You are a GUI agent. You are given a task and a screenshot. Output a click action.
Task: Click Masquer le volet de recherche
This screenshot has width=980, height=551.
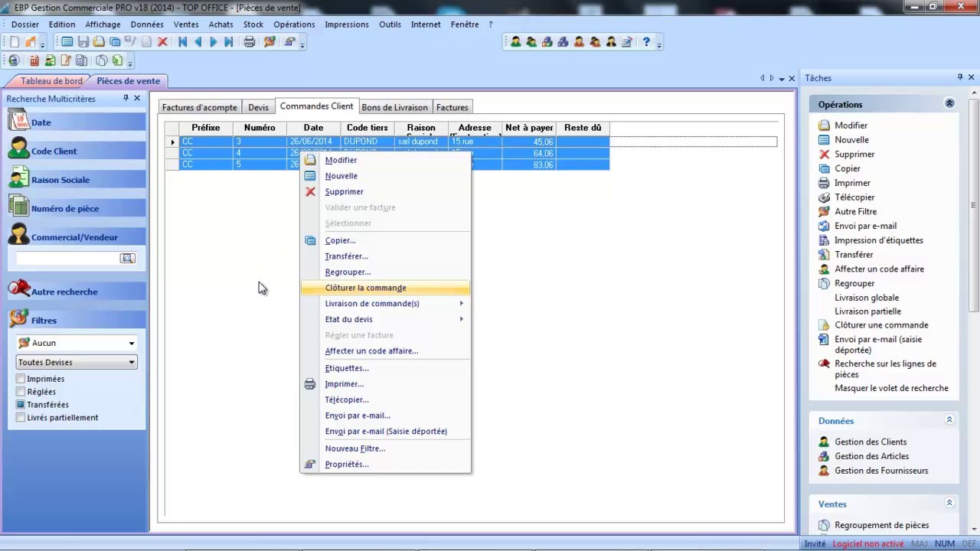point(891,388)
